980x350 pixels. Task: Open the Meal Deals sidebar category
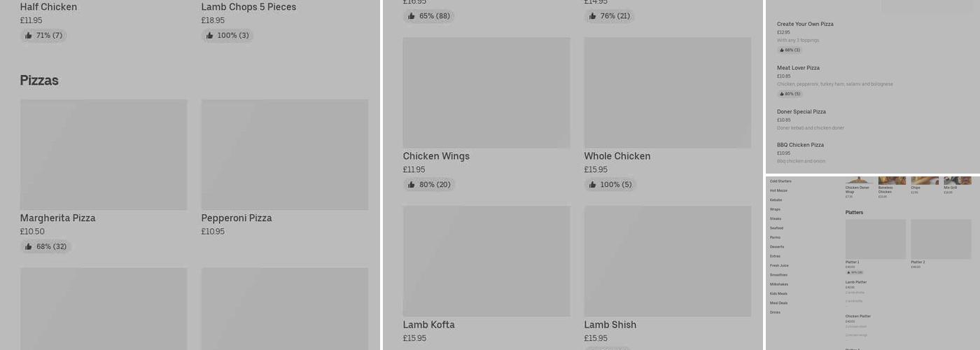pos(778,303)
